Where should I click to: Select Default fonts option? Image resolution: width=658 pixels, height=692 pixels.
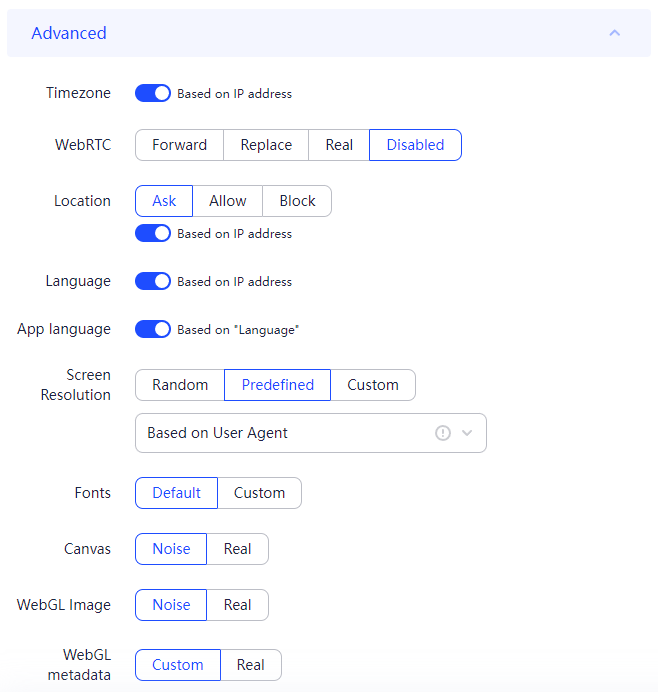click(177, 493)
